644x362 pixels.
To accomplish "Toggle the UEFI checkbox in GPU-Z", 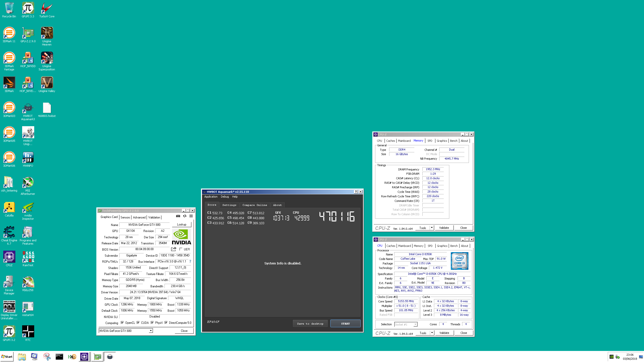I will point(181,249).
